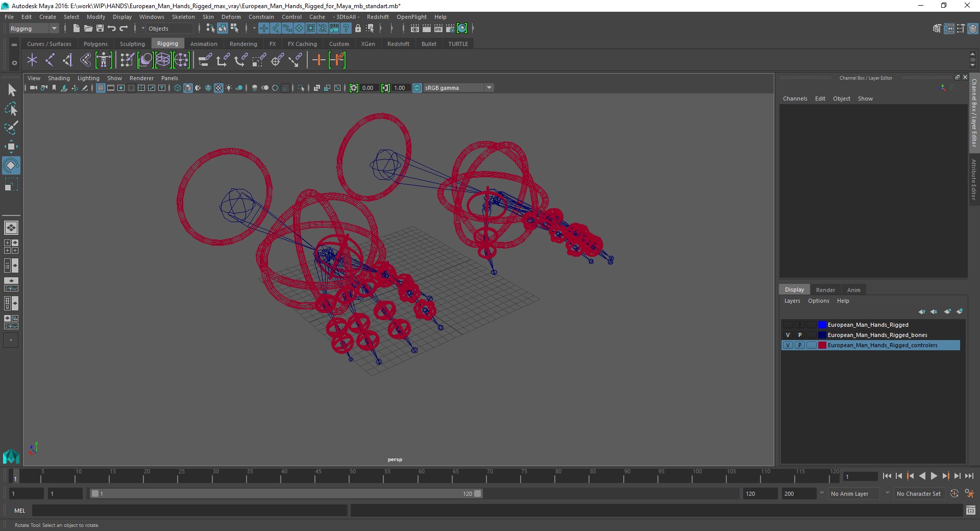Viewport: 980px width, 531px height.
Task: Click the New Scene icon
Action: 76,29
